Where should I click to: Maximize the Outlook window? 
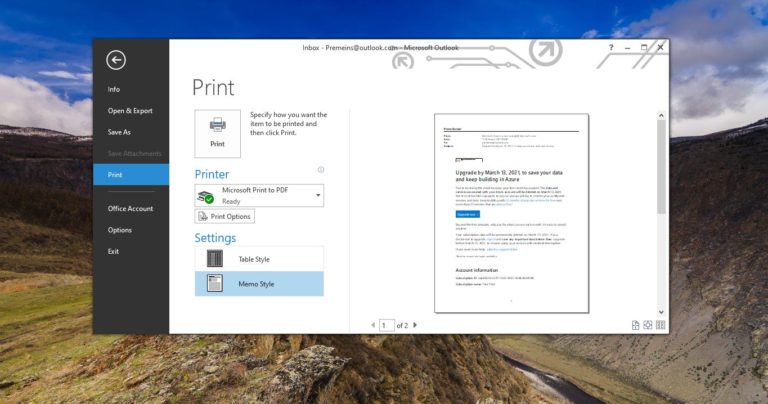coord(644,48)
